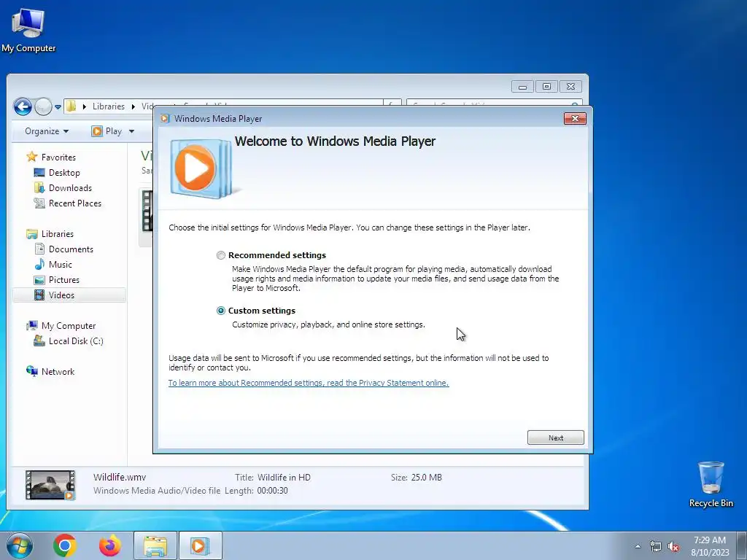Click the Play button in Explorer toolbar
Image resolution: width=747 pixels, height=560 pixels.
point(107,131)
